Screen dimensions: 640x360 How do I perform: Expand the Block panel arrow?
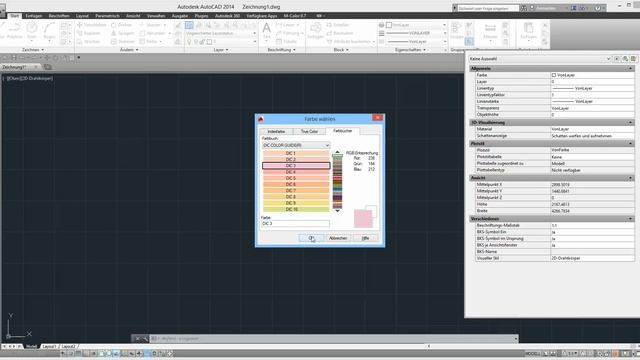click(347, 50)
